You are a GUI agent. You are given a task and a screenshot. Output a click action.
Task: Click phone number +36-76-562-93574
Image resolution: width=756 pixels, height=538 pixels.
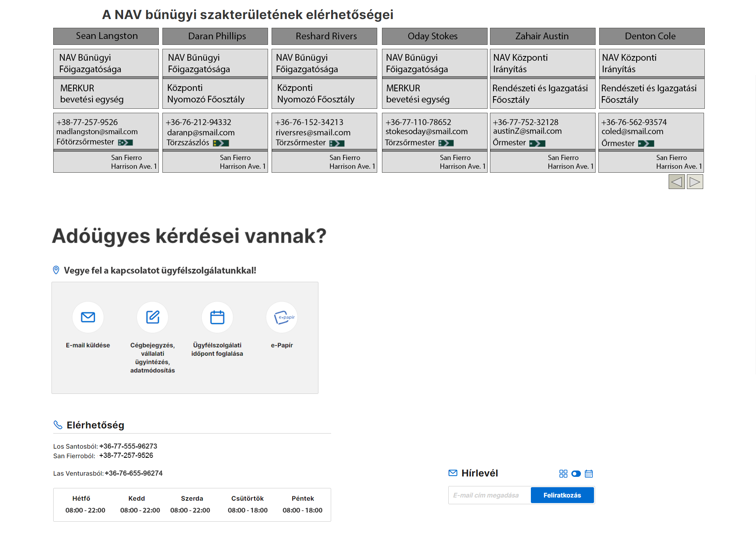(x=634, y=122)
